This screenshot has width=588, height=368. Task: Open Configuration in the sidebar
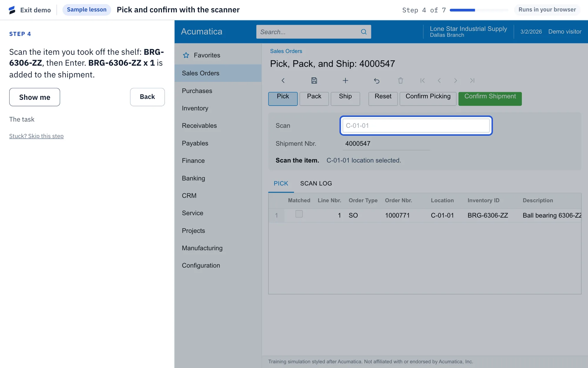(218, 266)
